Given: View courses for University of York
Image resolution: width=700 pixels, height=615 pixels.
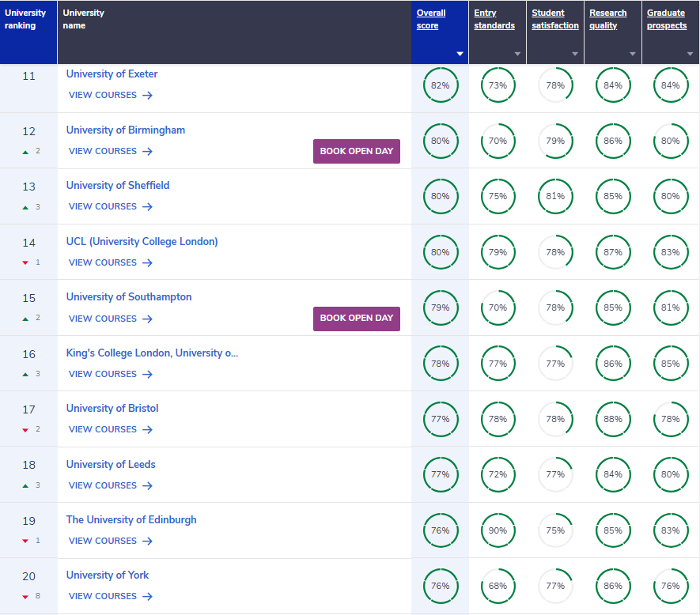Looking at the screenshot, I should [x=110, y=596].
